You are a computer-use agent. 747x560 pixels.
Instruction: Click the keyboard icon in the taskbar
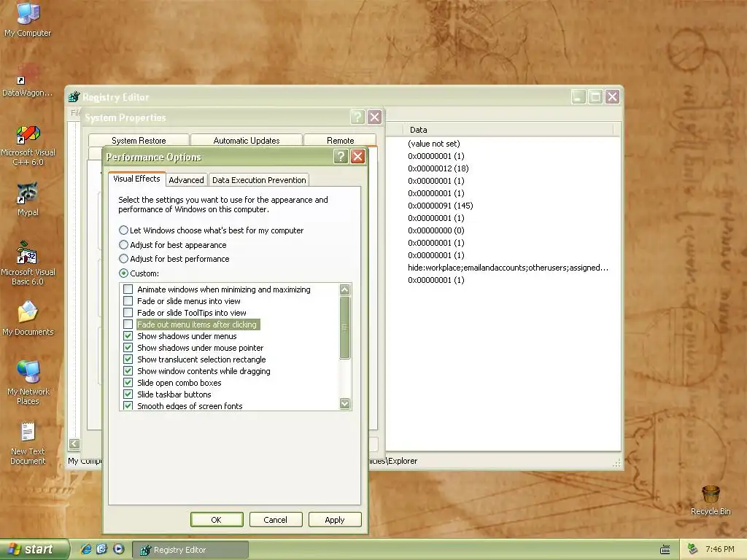tap(665, 550)
